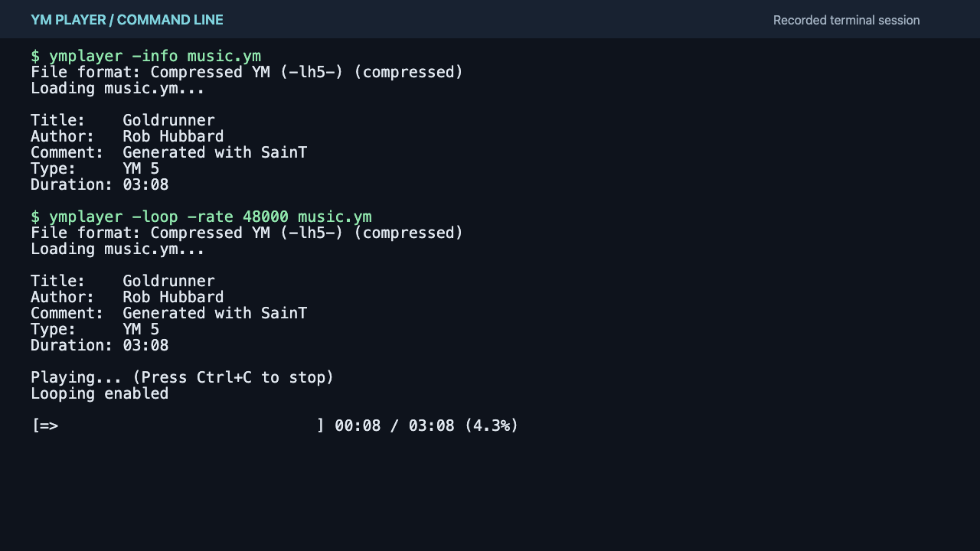Viewport: 980px width, 551px height.
Task: Click the Playing... Press Ctrl+C to stop line
Action: 182,377
